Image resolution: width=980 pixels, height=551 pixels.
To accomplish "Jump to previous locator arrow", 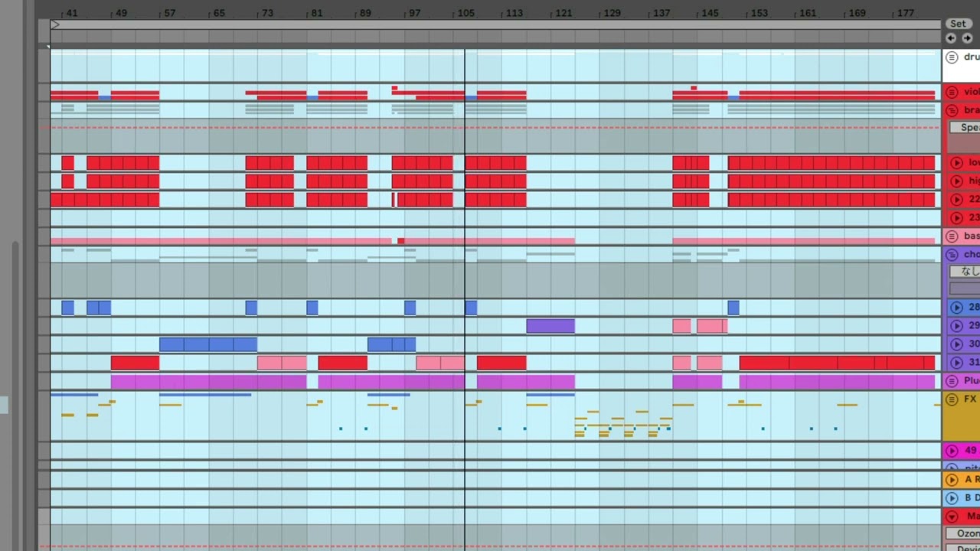I will (x=951, y=38).
